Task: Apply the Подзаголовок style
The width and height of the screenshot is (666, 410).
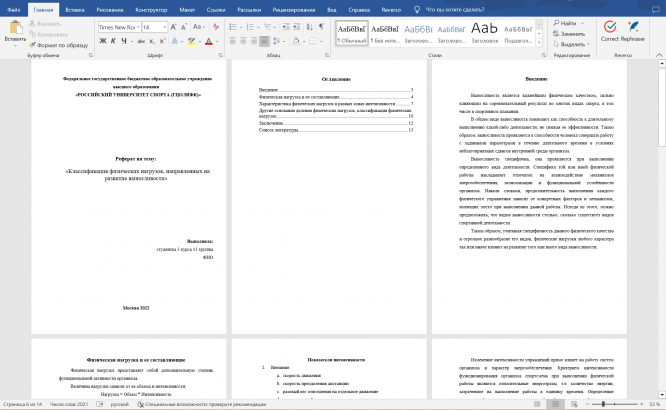Action: 518,33
